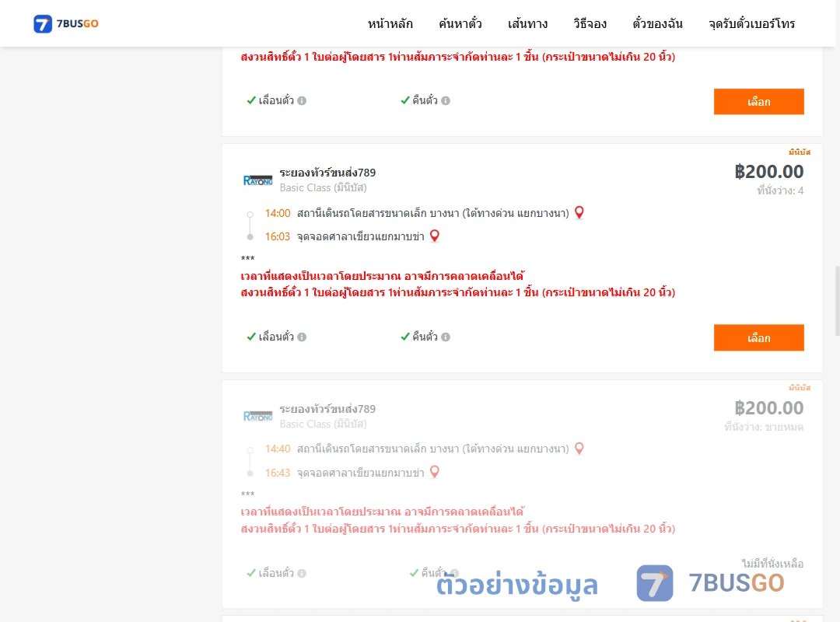The height and width of the screenshot is (622, 840).
Task: Click the ที่นั่งว่าง: ขายหมด sold-out label
Action: tap(764, 427)
